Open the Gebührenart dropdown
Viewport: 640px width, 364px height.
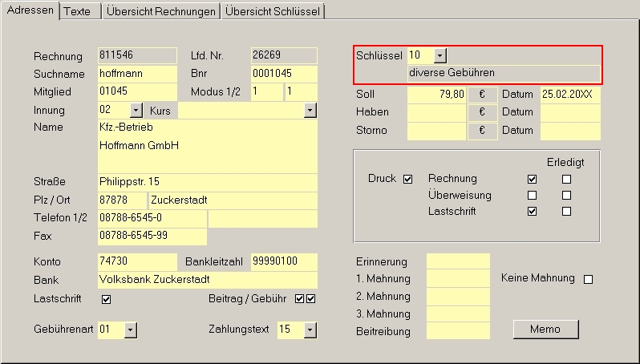(x=131, y=330)
